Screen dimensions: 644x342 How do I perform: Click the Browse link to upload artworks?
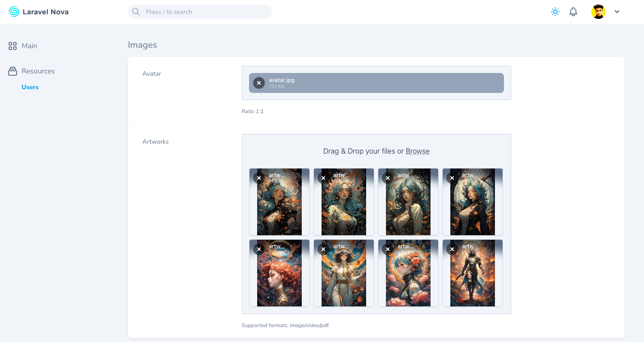pyautogui.click(x=417, y=151)
